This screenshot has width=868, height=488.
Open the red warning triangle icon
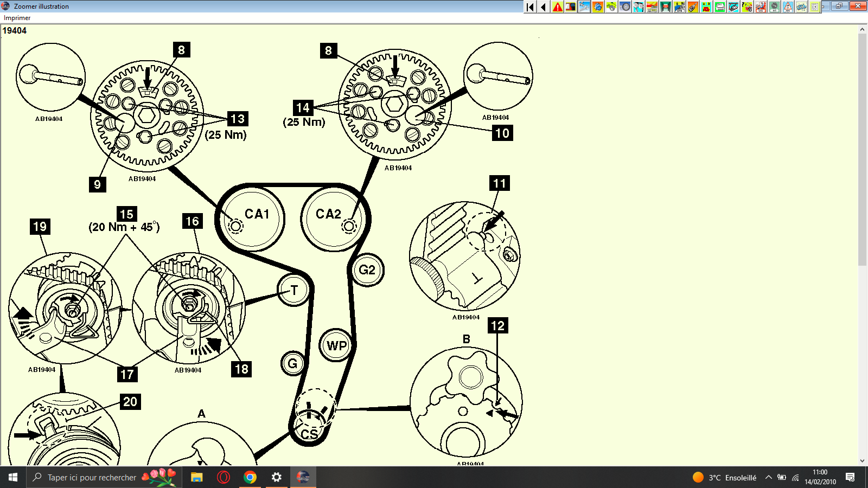[557, 7]
